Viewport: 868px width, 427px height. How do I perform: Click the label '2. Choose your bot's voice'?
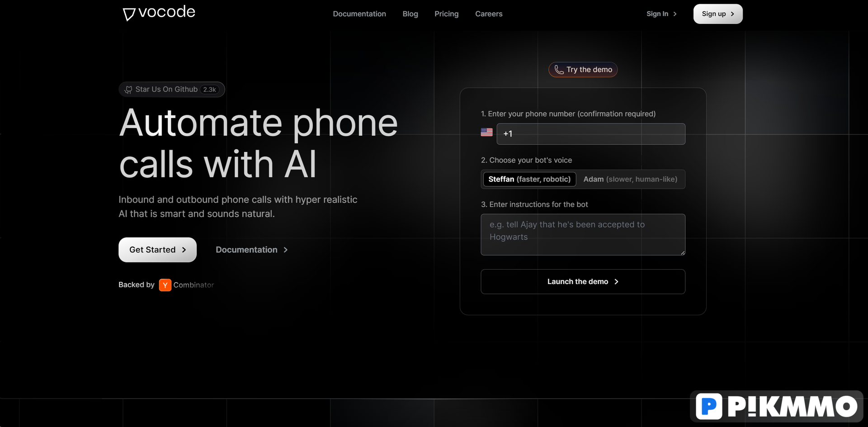pyautogui.click(x=526, y=160)
